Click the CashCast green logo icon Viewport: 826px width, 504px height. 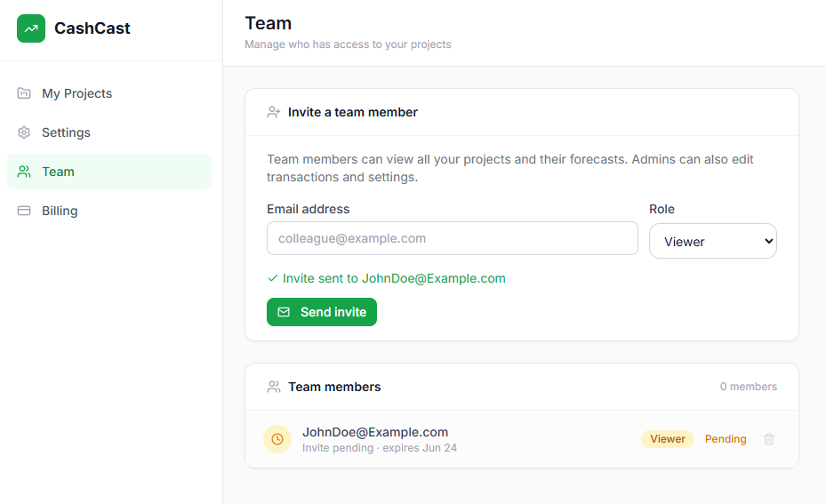(31, 28)
